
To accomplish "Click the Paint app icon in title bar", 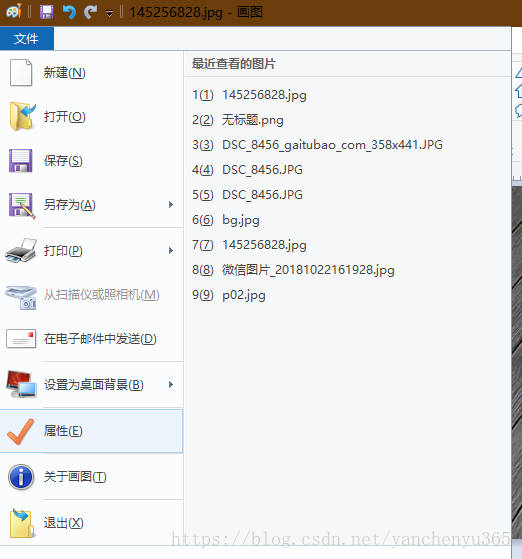I will coord(14,12).
